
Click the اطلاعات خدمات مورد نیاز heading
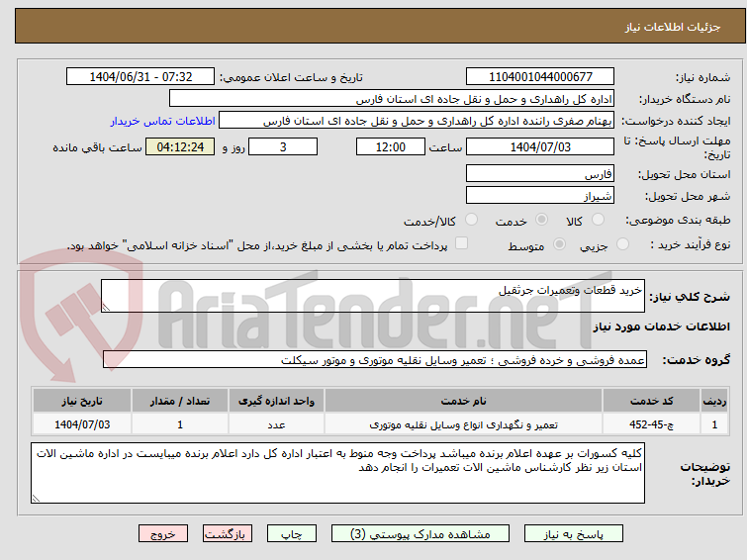(661, 327)
